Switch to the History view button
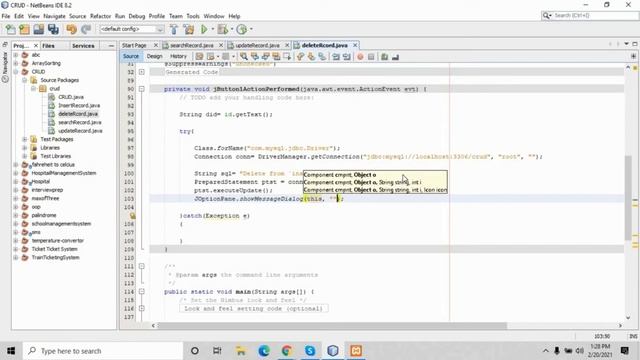This screenshot has width=640, height=360. (x=178, y=56)
